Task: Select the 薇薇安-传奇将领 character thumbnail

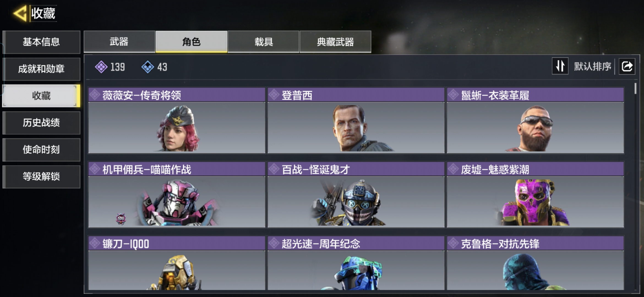Action: [x=177, y=128]
